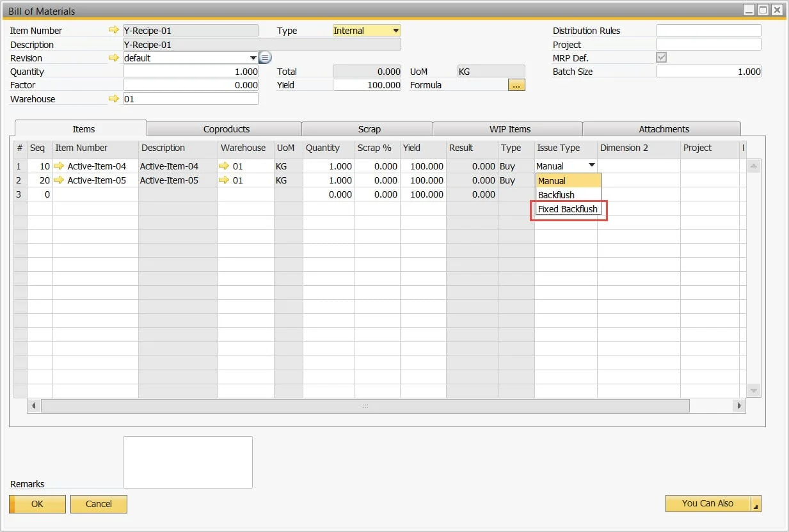Image resolution: width=789 pixels, height=532 pixels.
Task: Click the Type cell Buy in row 2
Action: tap(516, 180)
